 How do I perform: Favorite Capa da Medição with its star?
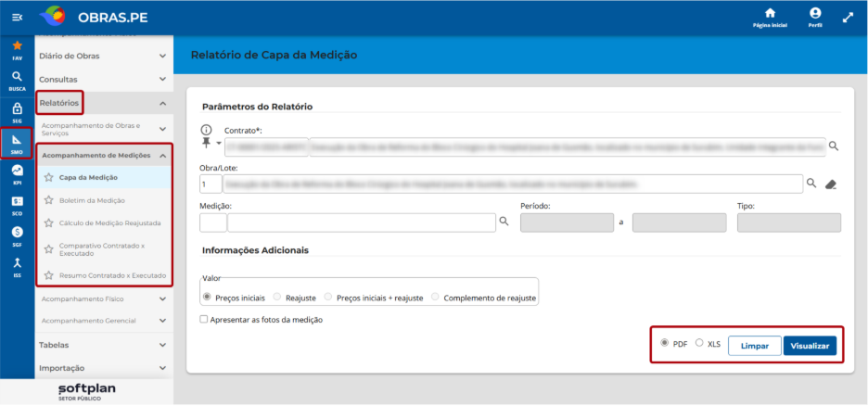click(49, 178)
